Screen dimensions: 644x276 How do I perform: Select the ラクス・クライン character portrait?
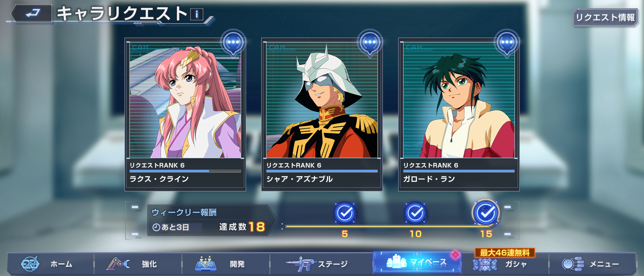click(x=185, y=100)
